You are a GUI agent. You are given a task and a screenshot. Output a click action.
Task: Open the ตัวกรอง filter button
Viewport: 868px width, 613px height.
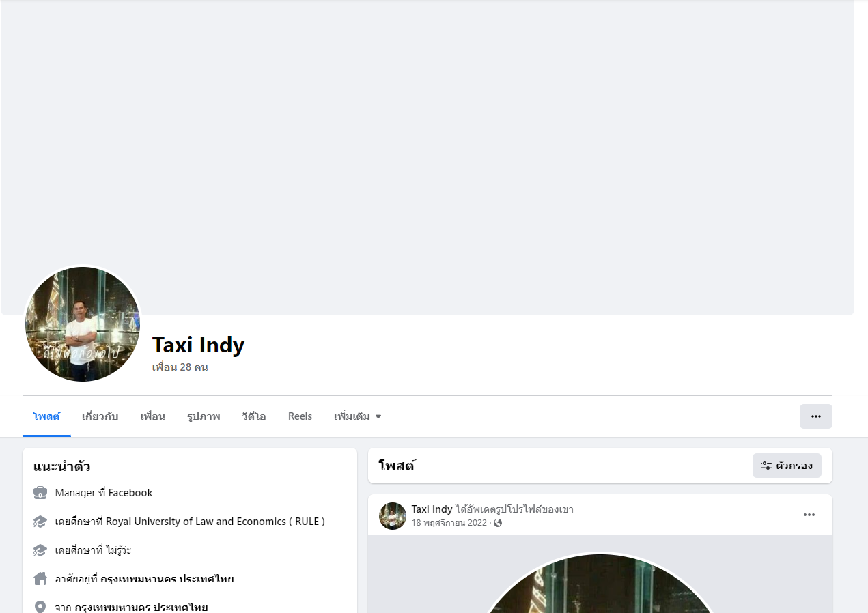(787, 466)
